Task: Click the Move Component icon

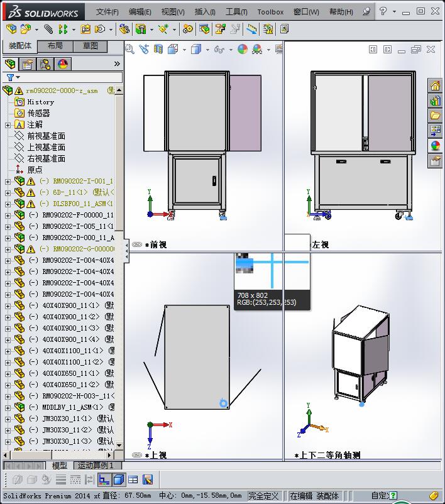Action: pyautogui.click(x=100, y=30)
